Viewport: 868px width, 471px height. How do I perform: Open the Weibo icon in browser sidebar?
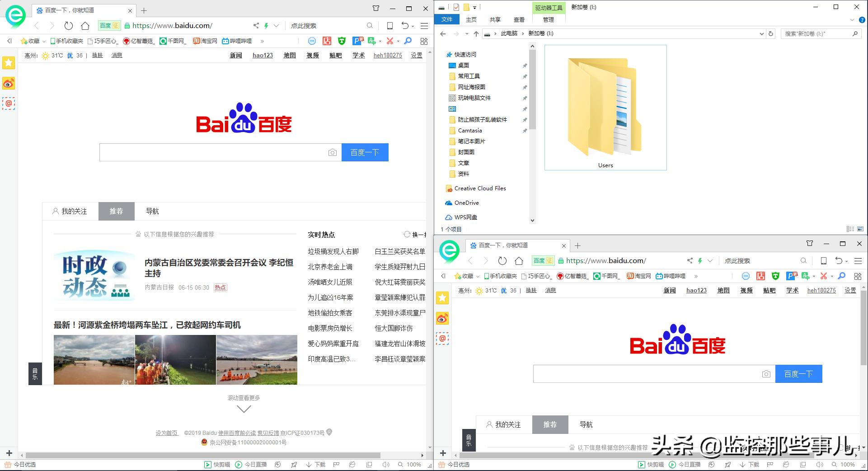pos(8,84)
